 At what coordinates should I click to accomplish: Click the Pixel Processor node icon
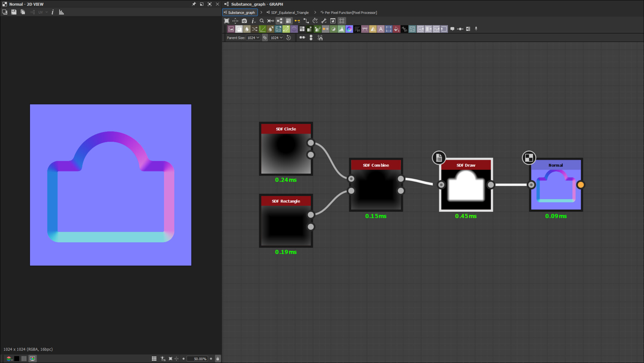pos(404,29)
